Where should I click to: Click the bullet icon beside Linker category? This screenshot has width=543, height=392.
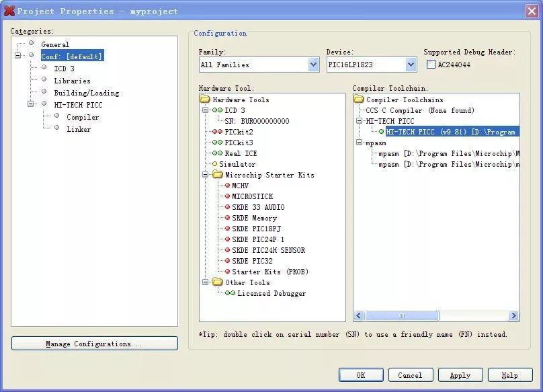(57, 128)
